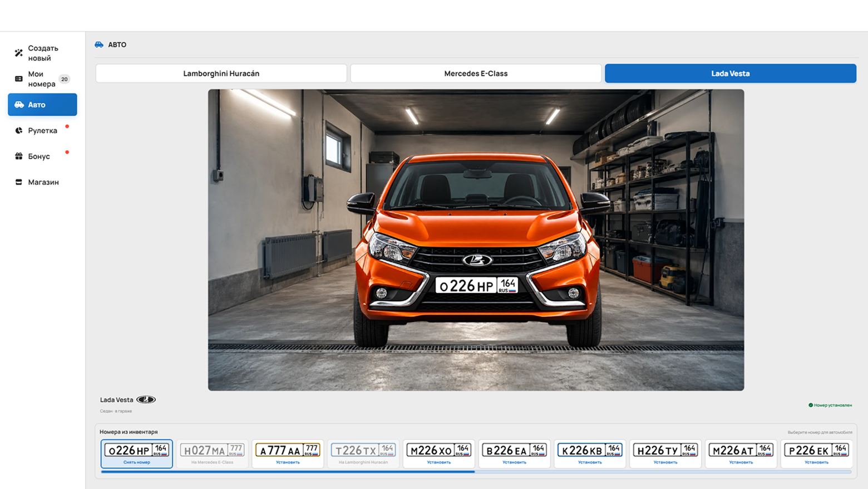Click Установить under plate М226ХО
This screenshot has height=489, width=868.
439,462
